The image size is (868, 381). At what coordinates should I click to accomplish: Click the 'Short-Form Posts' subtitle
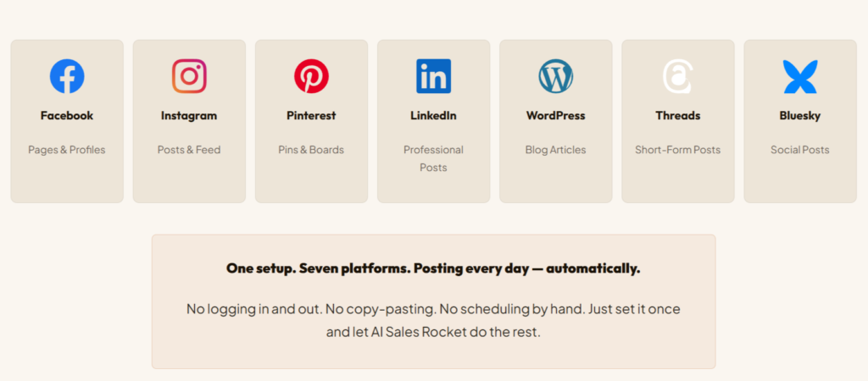(677, 150)
